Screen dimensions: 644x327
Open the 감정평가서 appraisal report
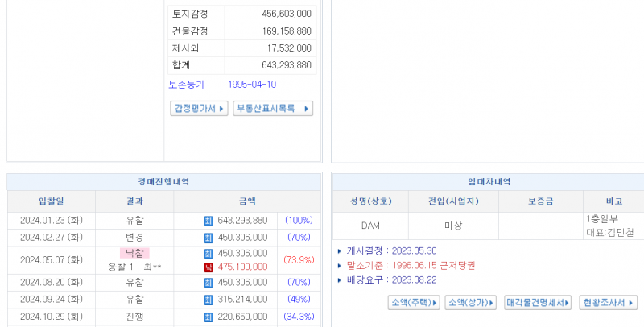coord(199,109)
